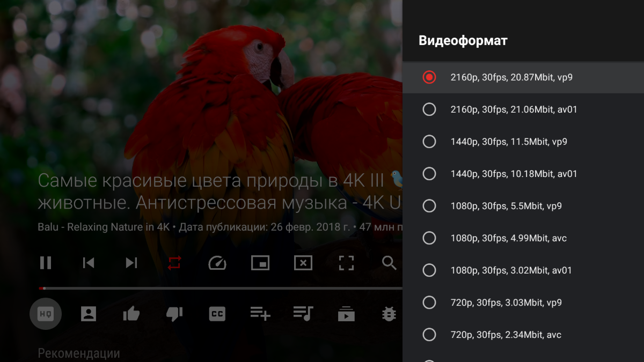Select 1440p, 30fps, 11.5Mbit, vp9 format
This screenshot has width=644, height=362.
(x=523, y=142)
